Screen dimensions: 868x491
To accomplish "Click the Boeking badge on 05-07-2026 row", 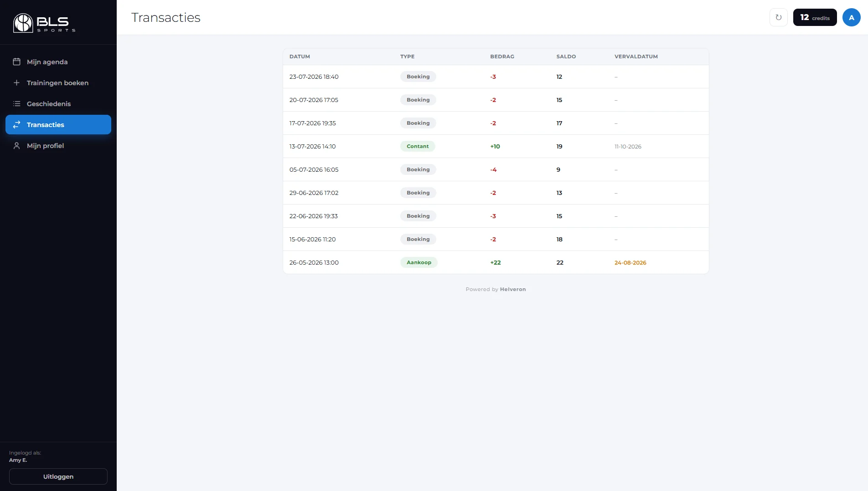I will (x=418, y=169).
